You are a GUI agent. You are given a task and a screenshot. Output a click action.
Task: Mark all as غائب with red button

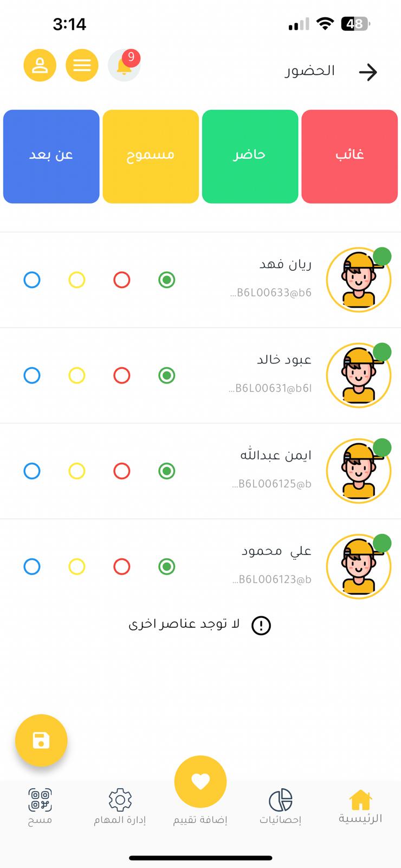(350, 156)
